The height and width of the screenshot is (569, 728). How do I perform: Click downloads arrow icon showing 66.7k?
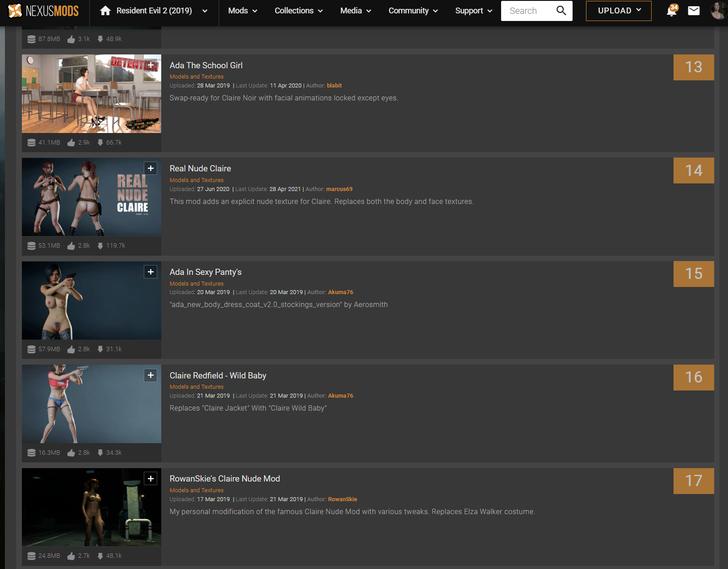click(x=100, y=142)
